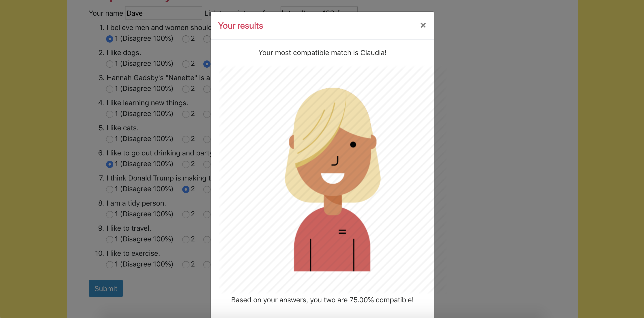
Task: Click the 75.00% compatible result text
Action: tap(322, 300)
